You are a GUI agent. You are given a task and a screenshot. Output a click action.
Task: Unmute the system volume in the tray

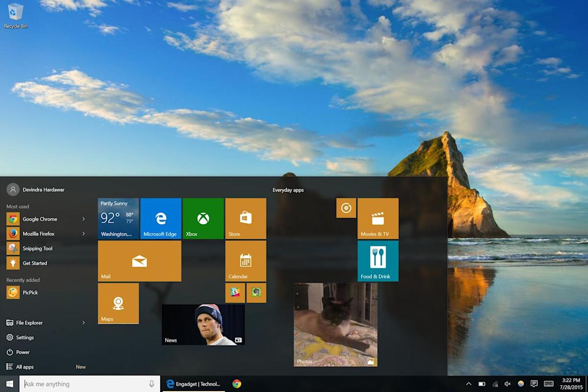tap(507, 384)
